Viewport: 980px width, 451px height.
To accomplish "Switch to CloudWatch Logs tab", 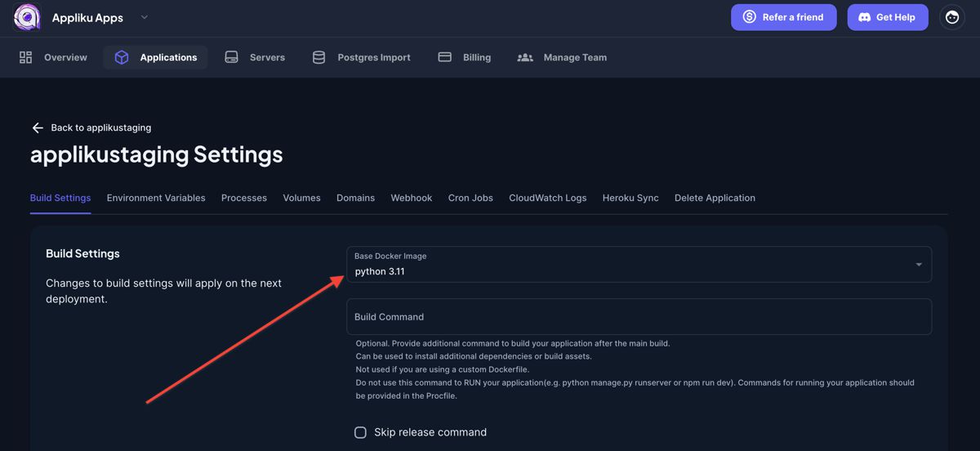I will (548, 198).
